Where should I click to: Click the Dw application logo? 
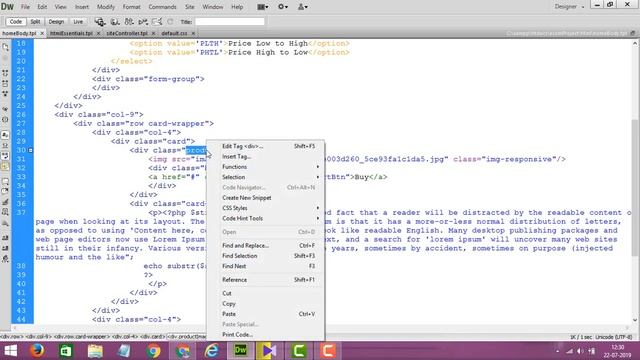point(7,7)
